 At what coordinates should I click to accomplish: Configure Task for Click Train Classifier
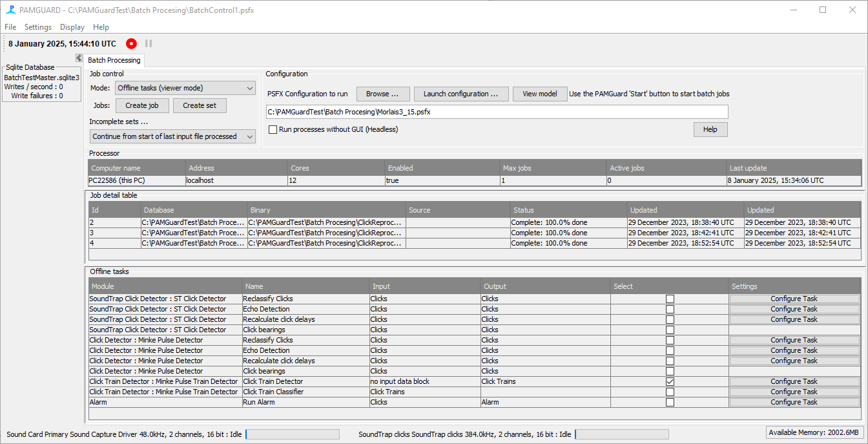(794, 392)
